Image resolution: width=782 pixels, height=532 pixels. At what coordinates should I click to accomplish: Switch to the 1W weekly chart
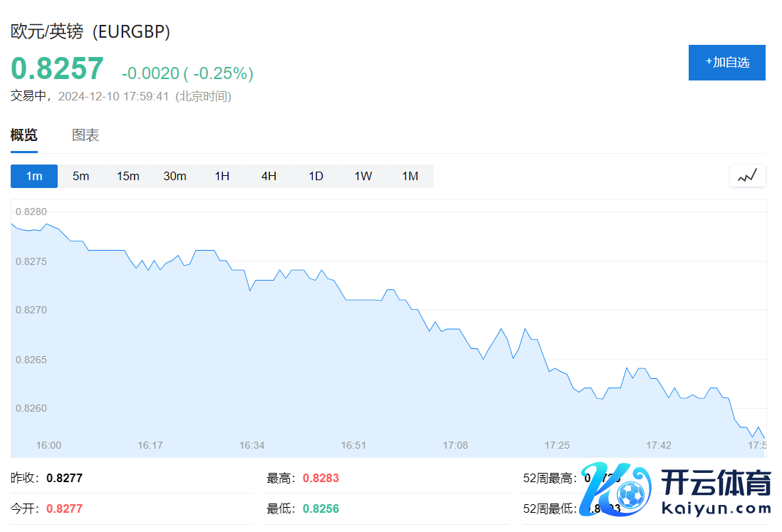[x=363, y=177]
